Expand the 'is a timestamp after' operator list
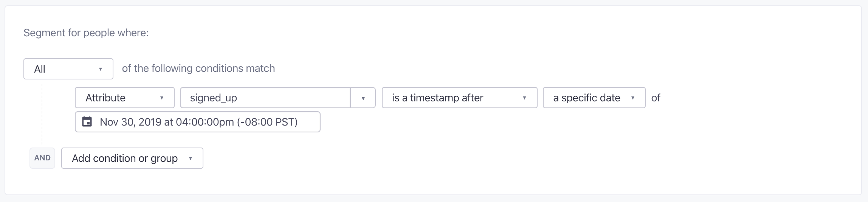Viewport: 868px width, 202px height. click(x=460, y=98)
